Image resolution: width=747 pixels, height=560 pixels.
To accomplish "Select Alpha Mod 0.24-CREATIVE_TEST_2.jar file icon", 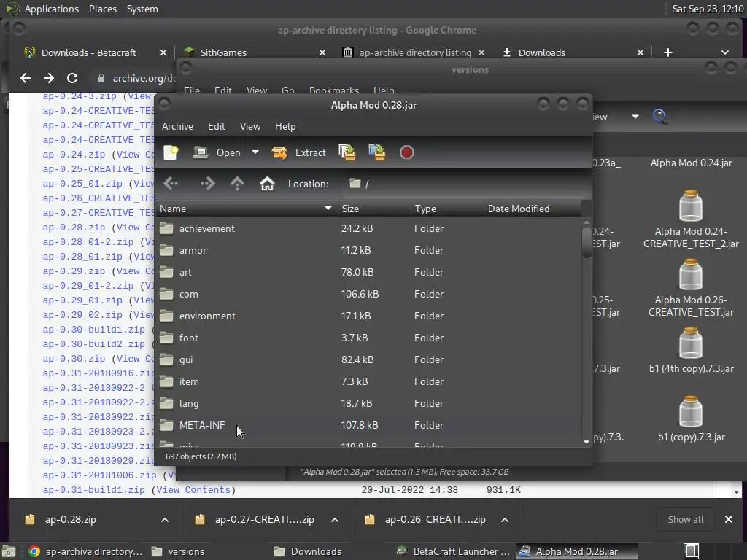I will [x=691, y=206].
